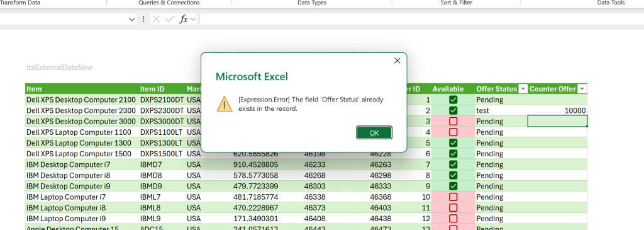Select Item ID cell DXPS1100LT

pyautogui.click(x=162, y=132)
